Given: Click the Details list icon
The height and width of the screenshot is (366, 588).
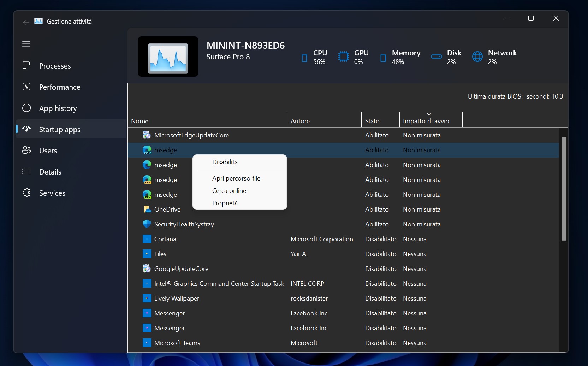Looking at the screenshot, I should (26, 172).
